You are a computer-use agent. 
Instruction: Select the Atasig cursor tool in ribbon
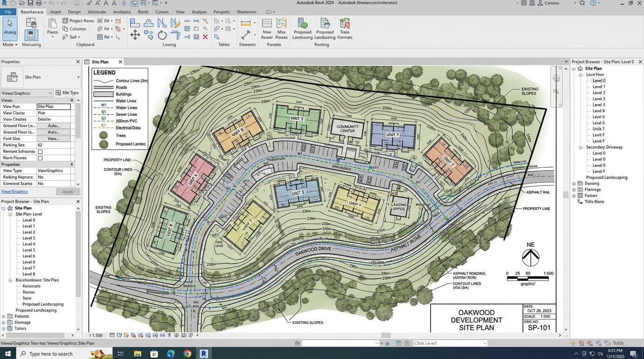(10, 29)
